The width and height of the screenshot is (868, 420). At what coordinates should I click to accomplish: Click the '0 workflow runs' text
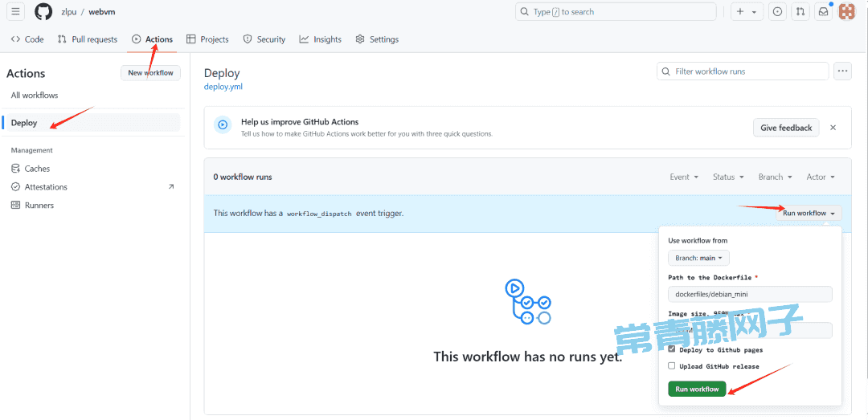243,177
